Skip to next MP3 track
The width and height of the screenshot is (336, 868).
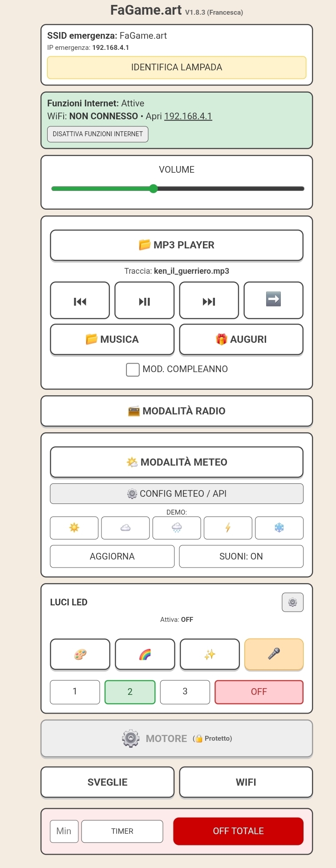209,300
